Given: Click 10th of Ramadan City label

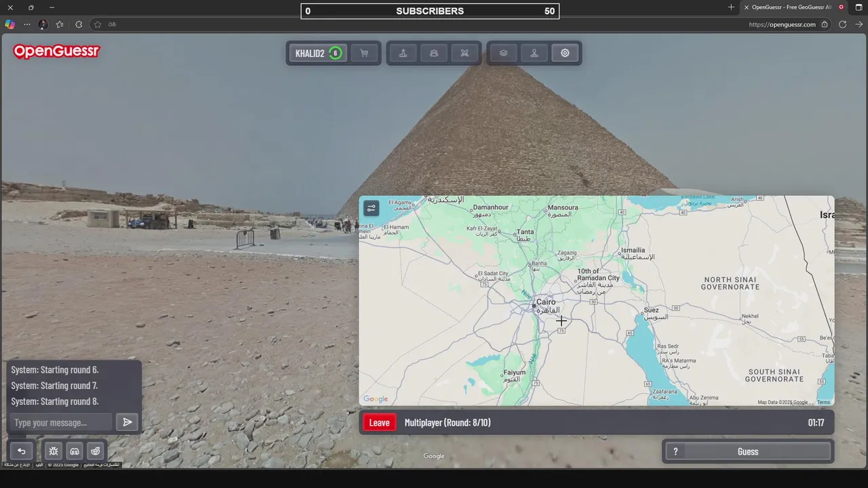Looking at the screenshot, I should point(598,274).
